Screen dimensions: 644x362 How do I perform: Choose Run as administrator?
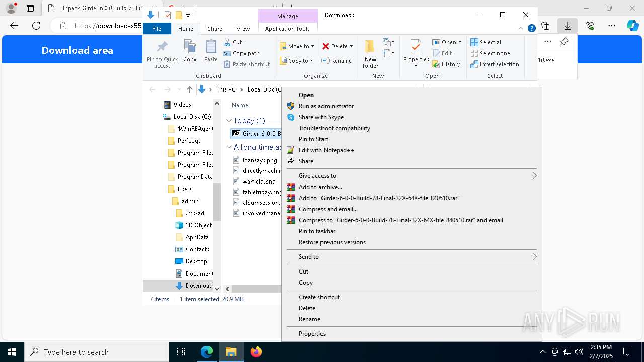coord(412,106)
